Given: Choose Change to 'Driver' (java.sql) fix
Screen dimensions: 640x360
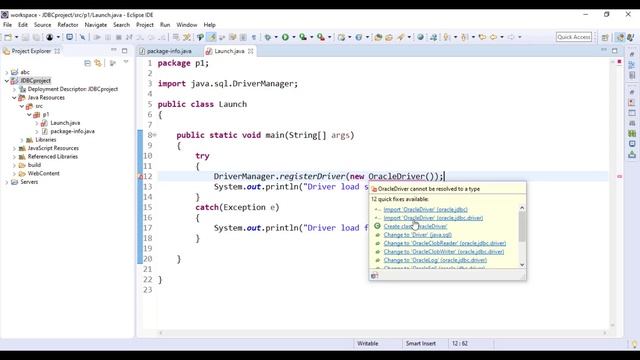Looking at the screenshot, I should [x=418, y=235].
